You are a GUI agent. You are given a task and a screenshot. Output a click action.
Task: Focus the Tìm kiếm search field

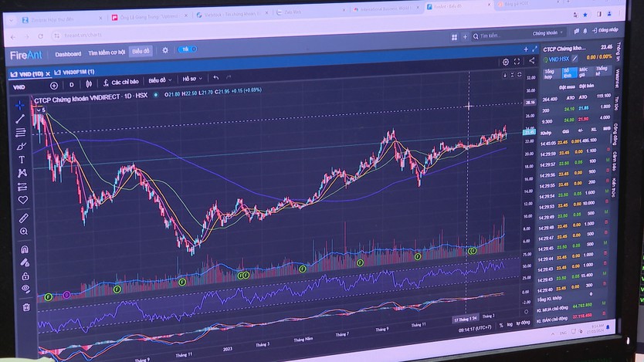(x=502, y=36)
